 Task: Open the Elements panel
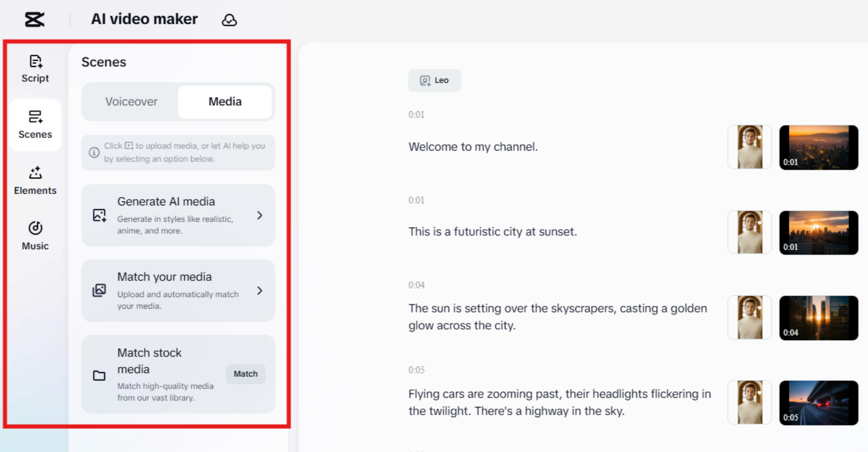[x=35, y=180]
